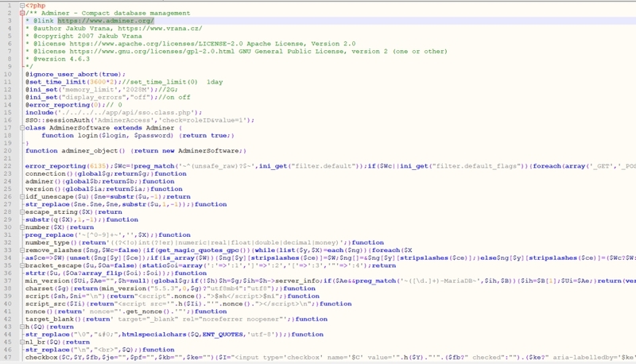Image resolution: width=636 pixels, height=364 pixels.
Task: Collapse the fold marker beside <?php
Action: coord(22,6)
